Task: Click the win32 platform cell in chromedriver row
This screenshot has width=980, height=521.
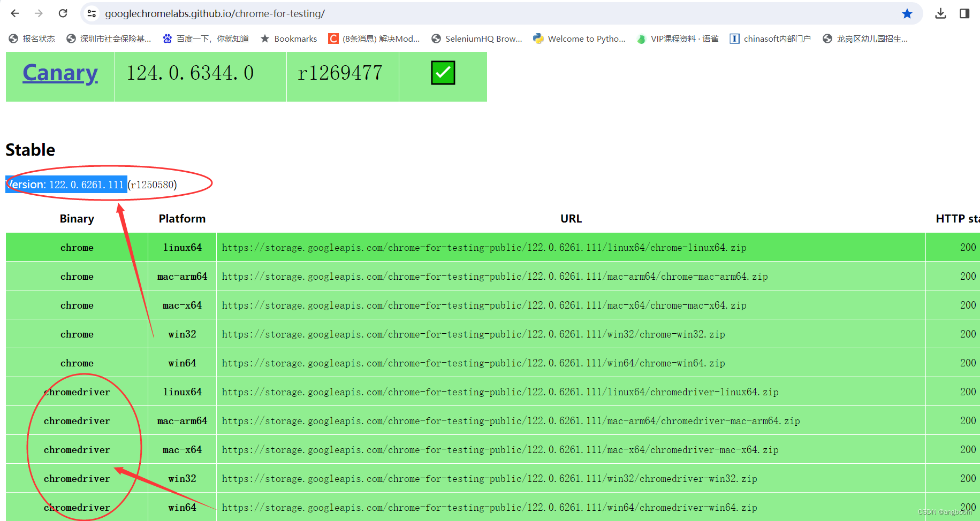Action: (183, 479)
